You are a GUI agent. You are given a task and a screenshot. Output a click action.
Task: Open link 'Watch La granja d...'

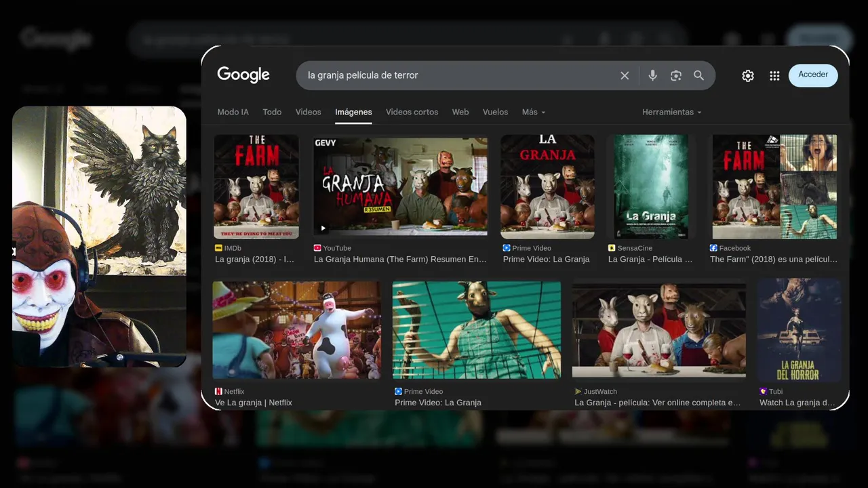coord(797,403)
